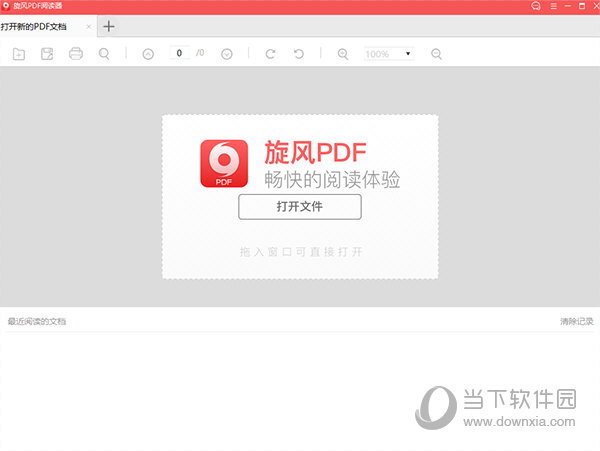This screenshot has width=600, height=451.
Task: Click the zoom in magnifier icon
Action: click(343, 54)
